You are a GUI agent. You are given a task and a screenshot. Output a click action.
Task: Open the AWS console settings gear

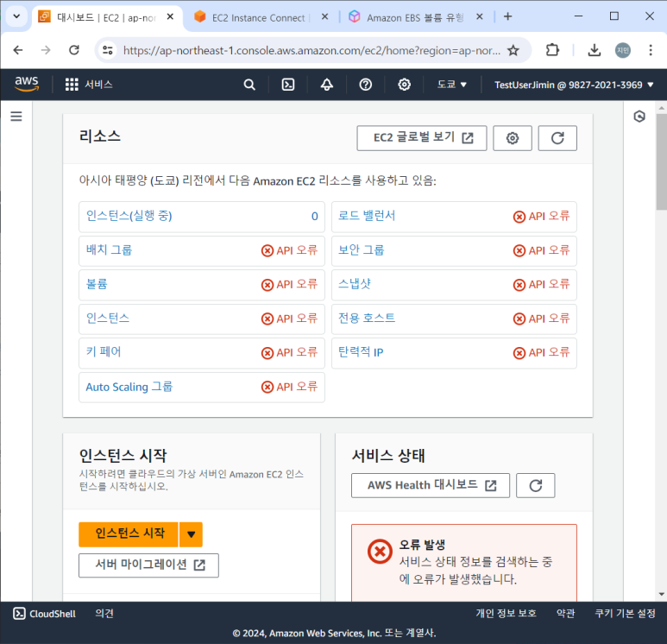[x=404, y=85]
